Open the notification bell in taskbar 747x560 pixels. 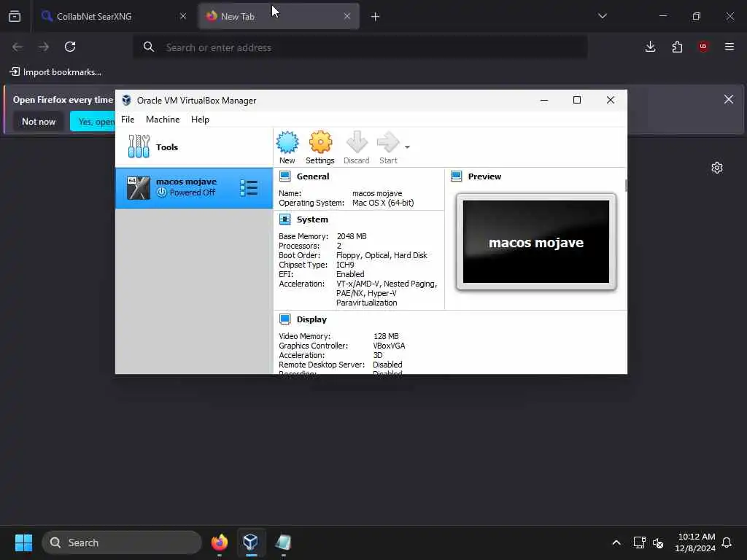pyautogui.click(x=727, y=542)
